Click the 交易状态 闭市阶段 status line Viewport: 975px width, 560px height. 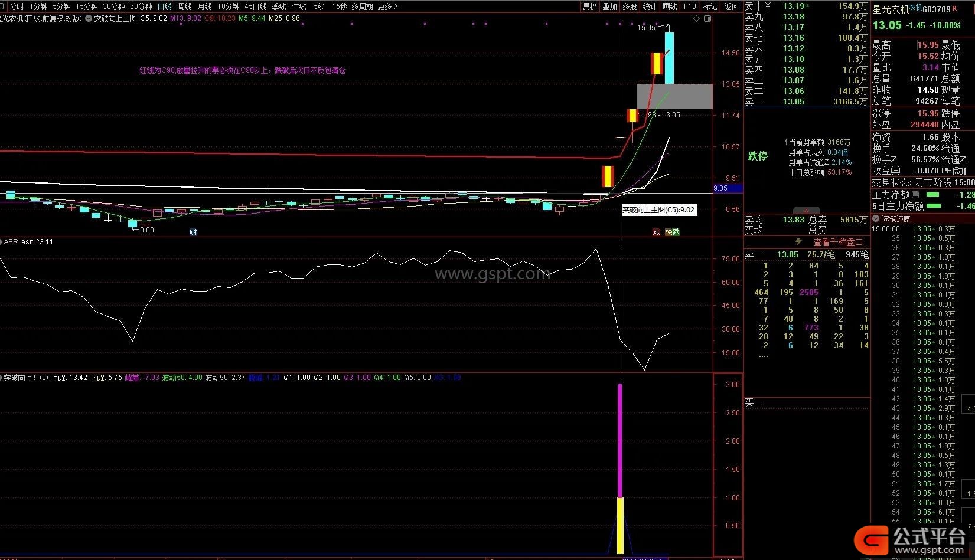tap(923, 183)
